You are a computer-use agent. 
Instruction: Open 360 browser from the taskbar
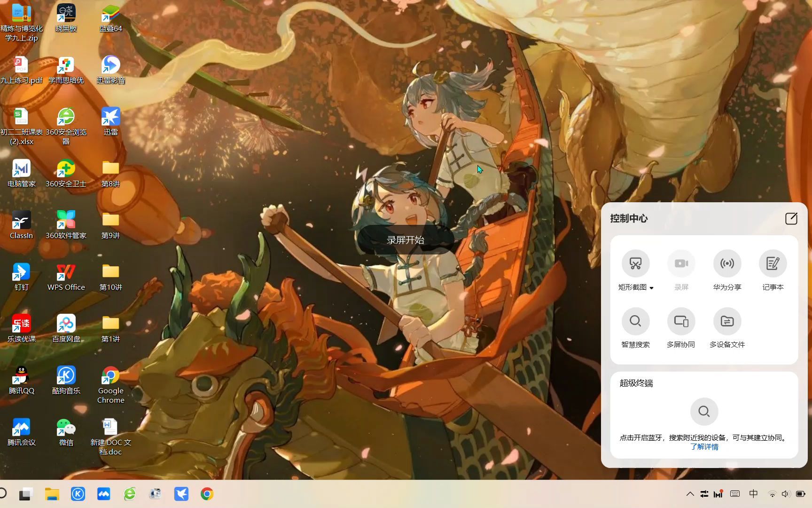point(129,494)
